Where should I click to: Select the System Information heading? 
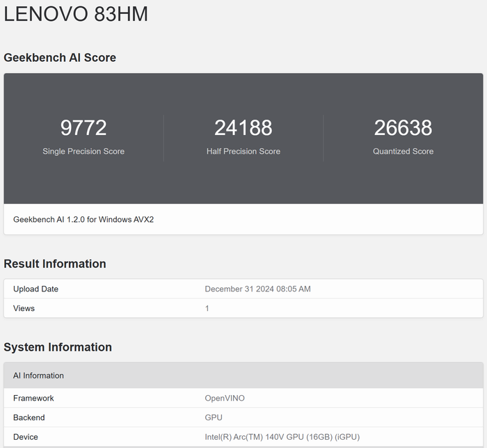point(58,347)
